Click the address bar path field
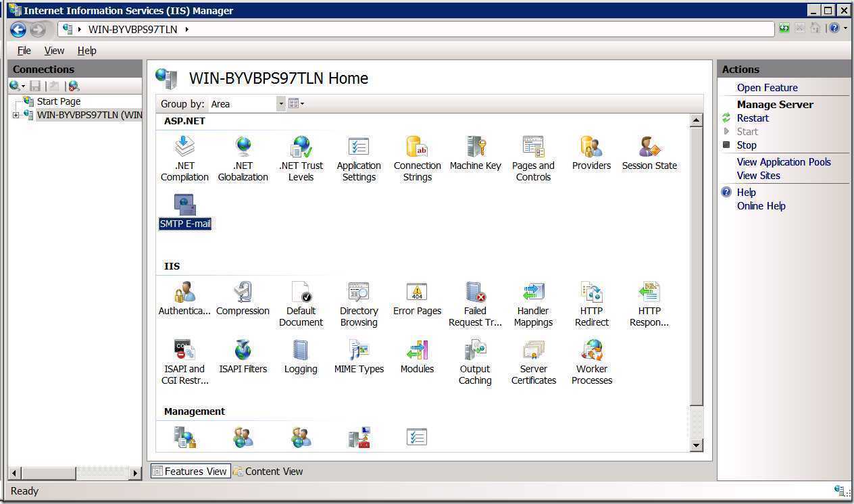 416,29
